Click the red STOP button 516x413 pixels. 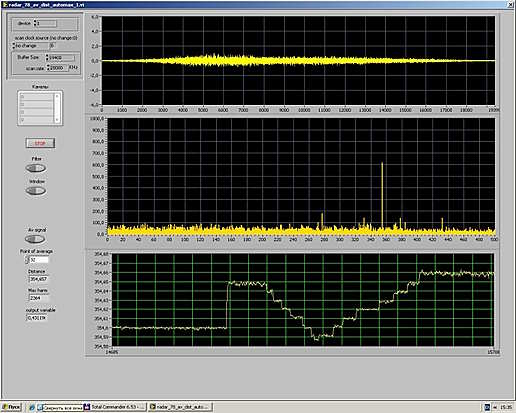40,143
